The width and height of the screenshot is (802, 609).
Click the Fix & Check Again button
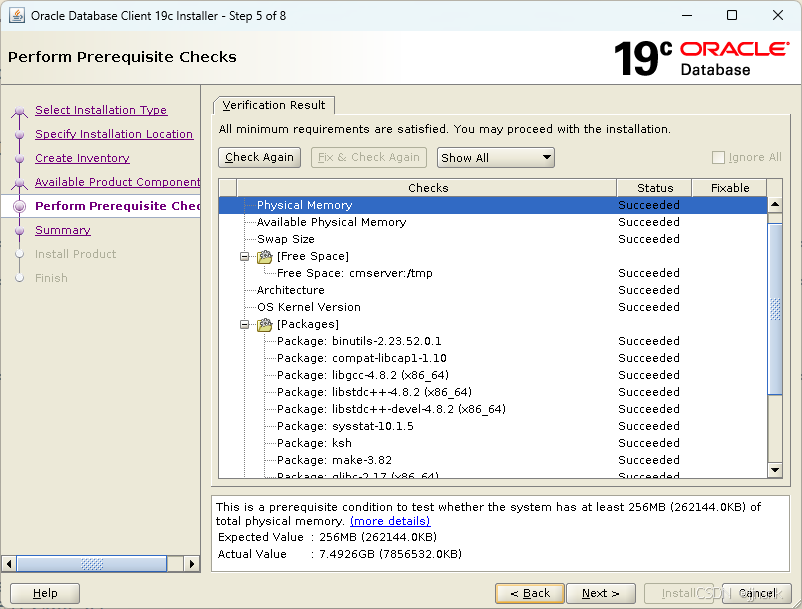[368, 157]
